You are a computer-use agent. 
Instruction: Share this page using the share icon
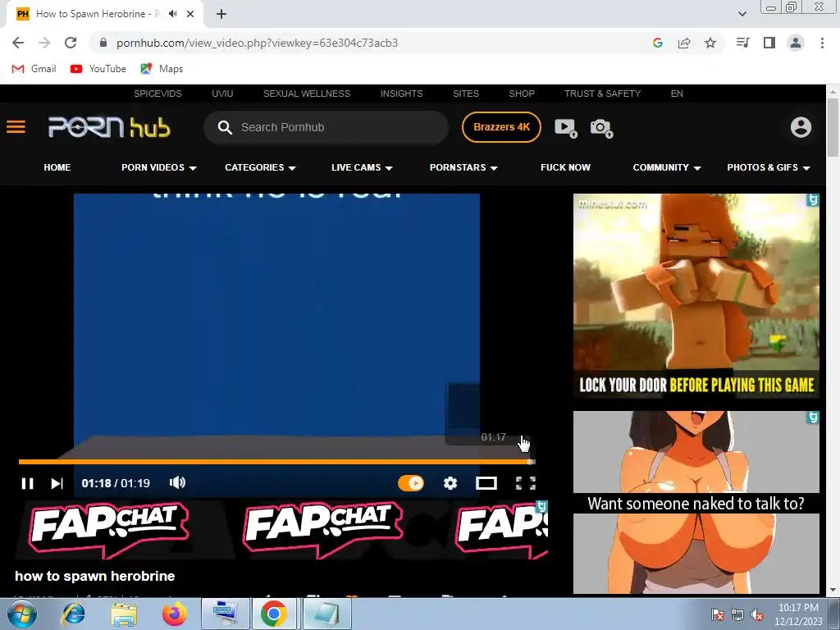coord(684,43)
